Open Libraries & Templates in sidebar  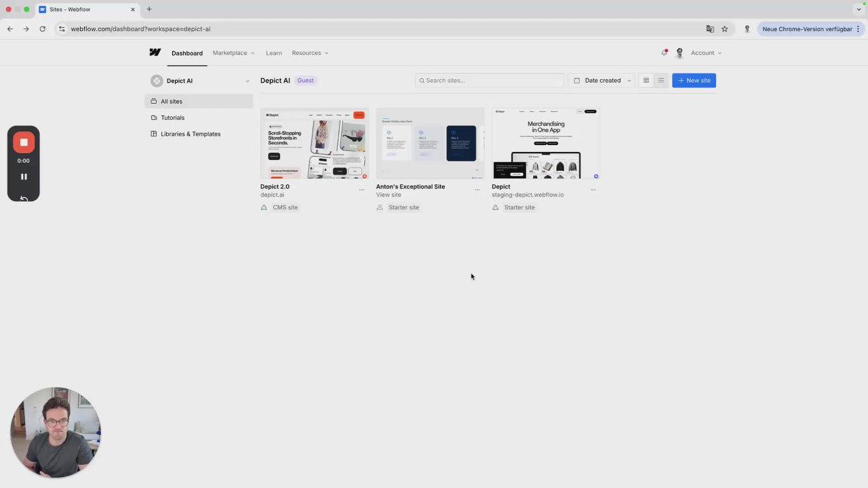(x=199, y=134)
